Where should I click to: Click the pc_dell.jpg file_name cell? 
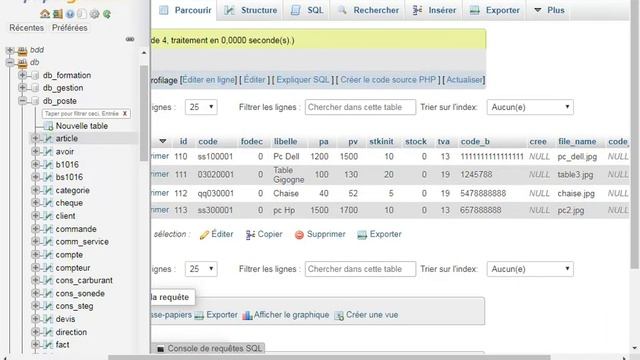(x=577, y=156)
